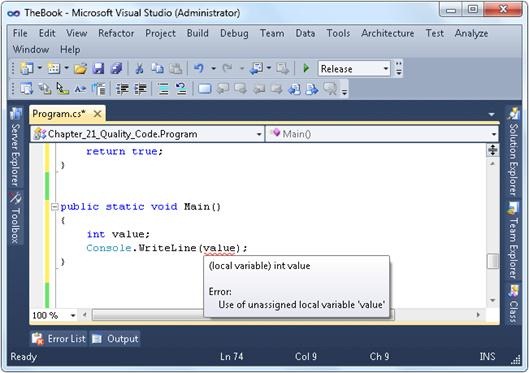The image size is (529, 373).
Task: Open the Refactor menu
Action: [116, 33]
